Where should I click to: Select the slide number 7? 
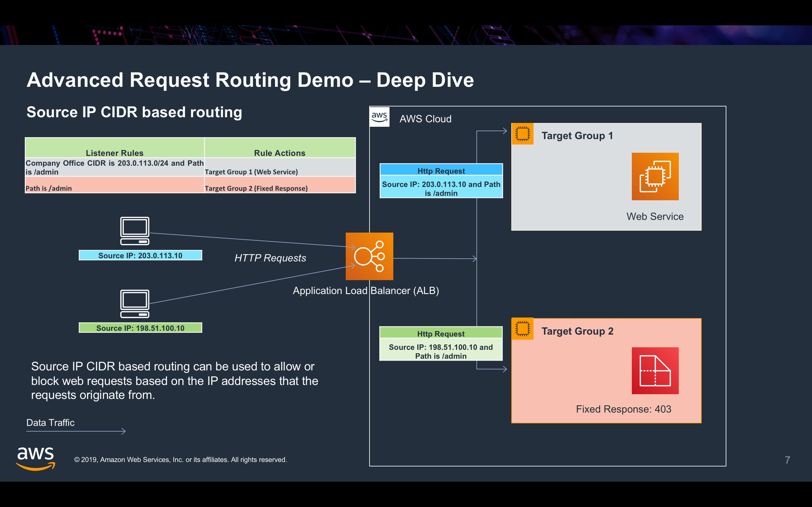(788, 460)
